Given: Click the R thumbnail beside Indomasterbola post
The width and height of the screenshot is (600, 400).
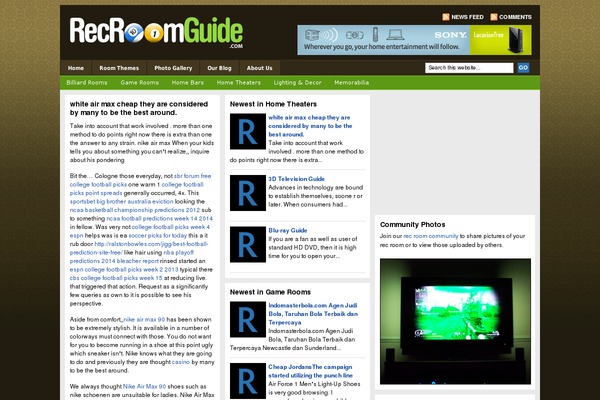Looking at the screenshot, I should tap(248, 319).
